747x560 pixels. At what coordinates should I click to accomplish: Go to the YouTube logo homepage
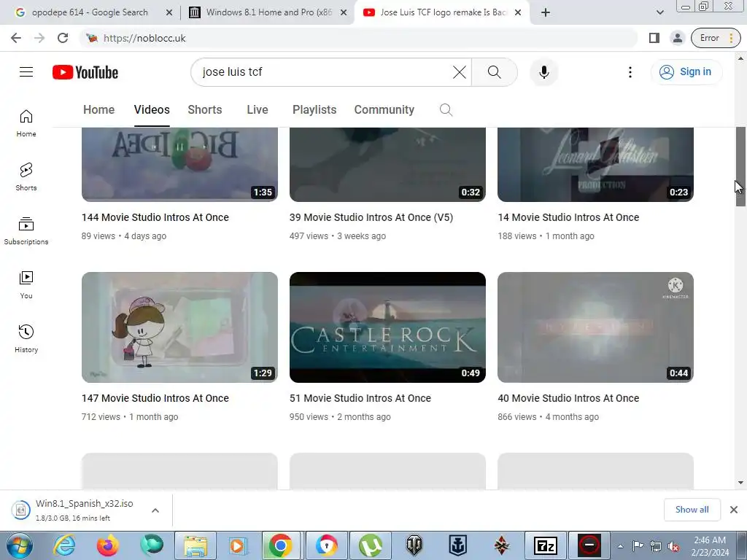85,72
